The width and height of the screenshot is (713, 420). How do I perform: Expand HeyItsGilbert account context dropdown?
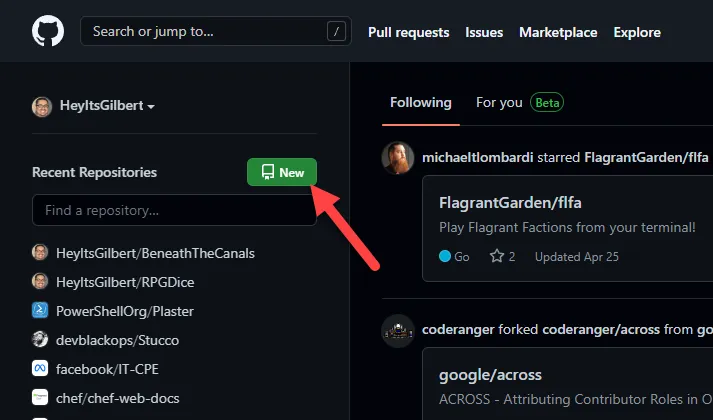[107, 106]
